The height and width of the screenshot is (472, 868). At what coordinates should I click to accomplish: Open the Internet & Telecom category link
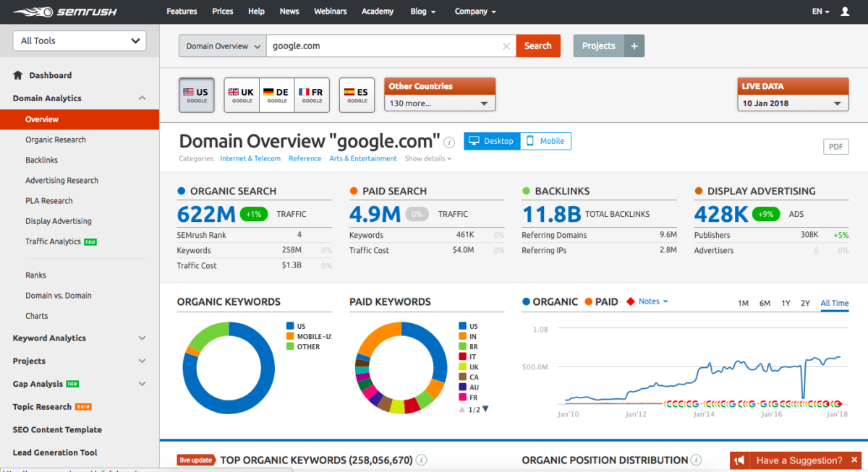(x=250, y=158)
